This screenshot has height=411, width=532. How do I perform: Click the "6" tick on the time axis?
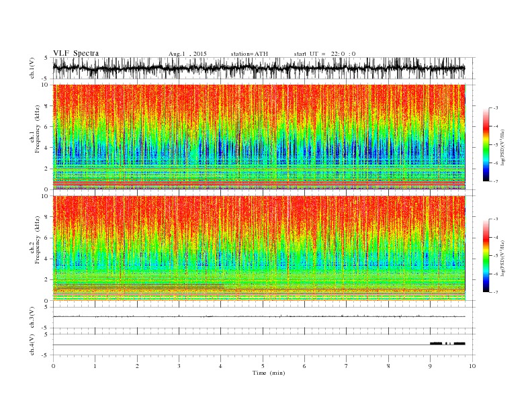(304, 366)
